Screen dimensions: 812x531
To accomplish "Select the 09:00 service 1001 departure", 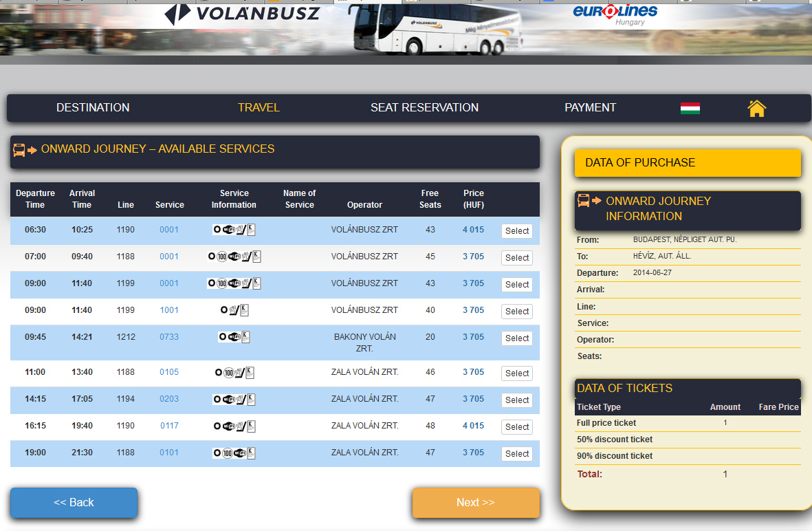I will 517,312.
